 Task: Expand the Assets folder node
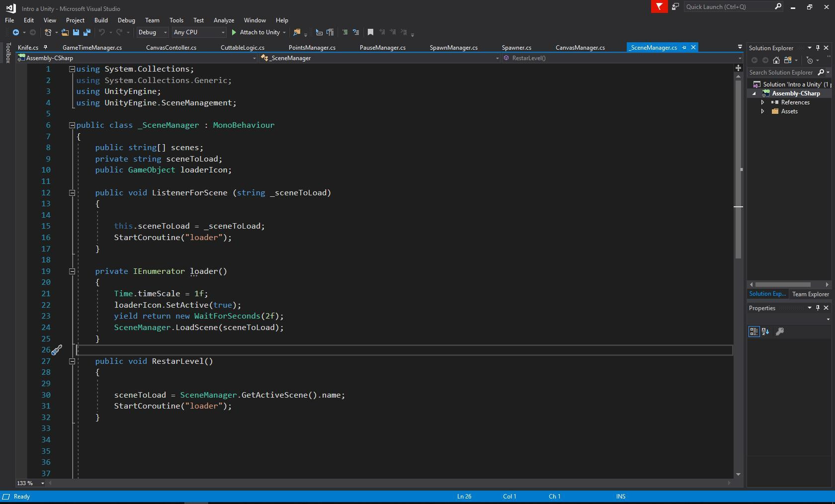point(763,111)
